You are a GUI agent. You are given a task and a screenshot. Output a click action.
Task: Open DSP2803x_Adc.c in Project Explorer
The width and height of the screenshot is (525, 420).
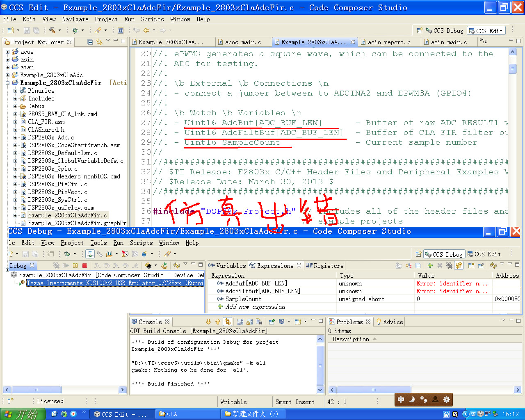point(51,137)
